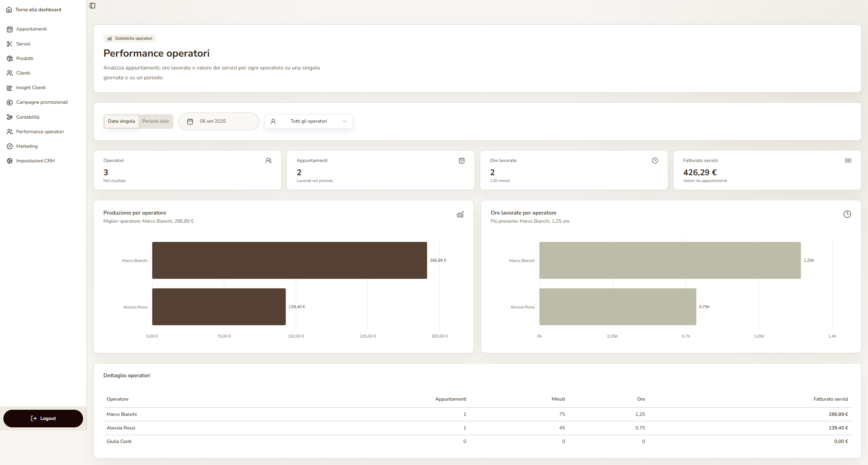
Task: Click the 426,29 € total value
Action: [x=700, y=173]
